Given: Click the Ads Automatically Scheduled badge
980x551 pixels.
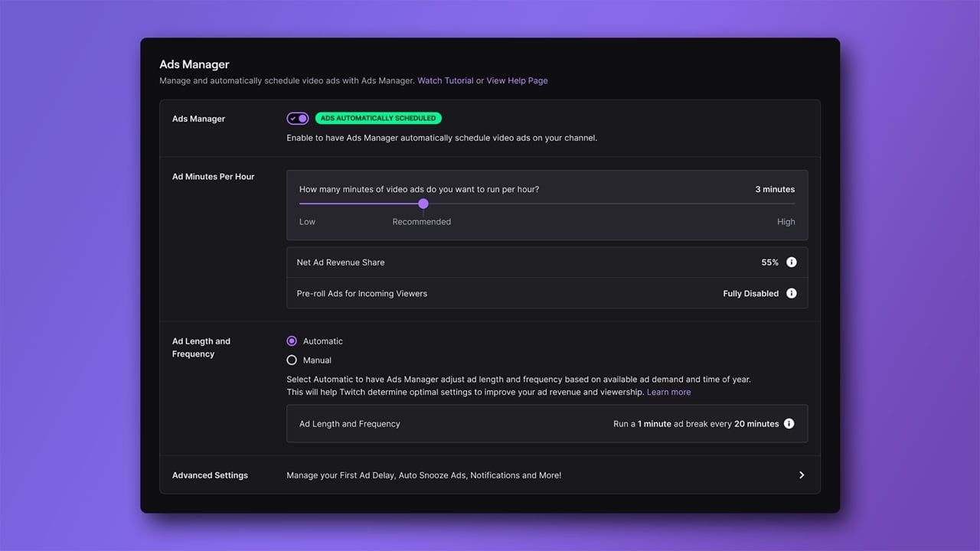Looking at the screenshot, I should tap(378, 119).
